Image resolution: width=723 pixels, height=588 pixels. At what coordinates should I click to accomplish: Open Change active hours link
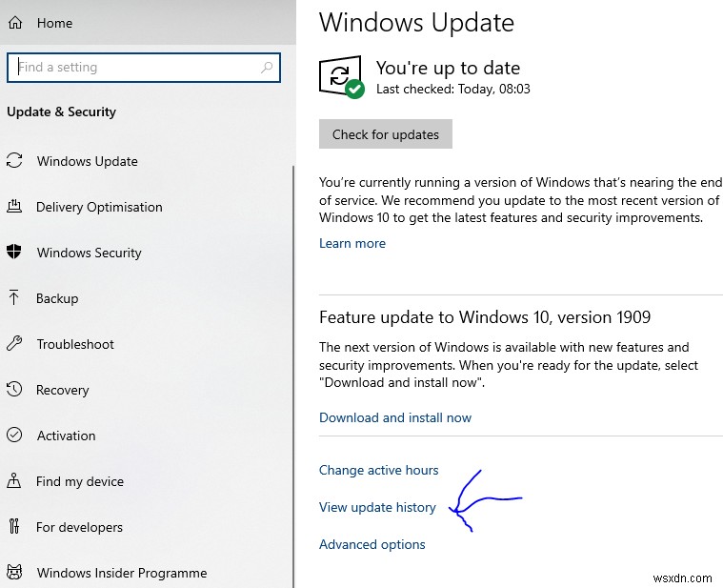click(x=378, y=470)
